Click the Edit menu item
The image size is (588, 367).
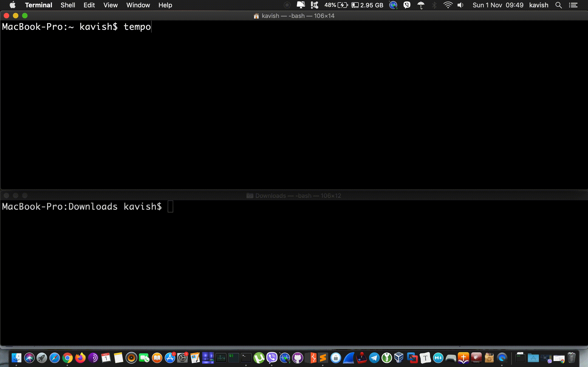[x=89, y=5]
